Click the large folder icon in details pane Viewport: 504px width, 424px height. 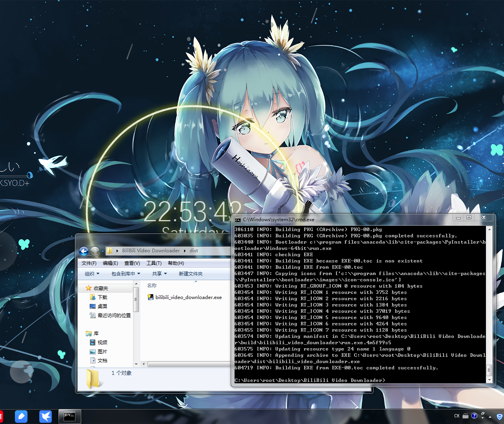[x=94, y=380]
